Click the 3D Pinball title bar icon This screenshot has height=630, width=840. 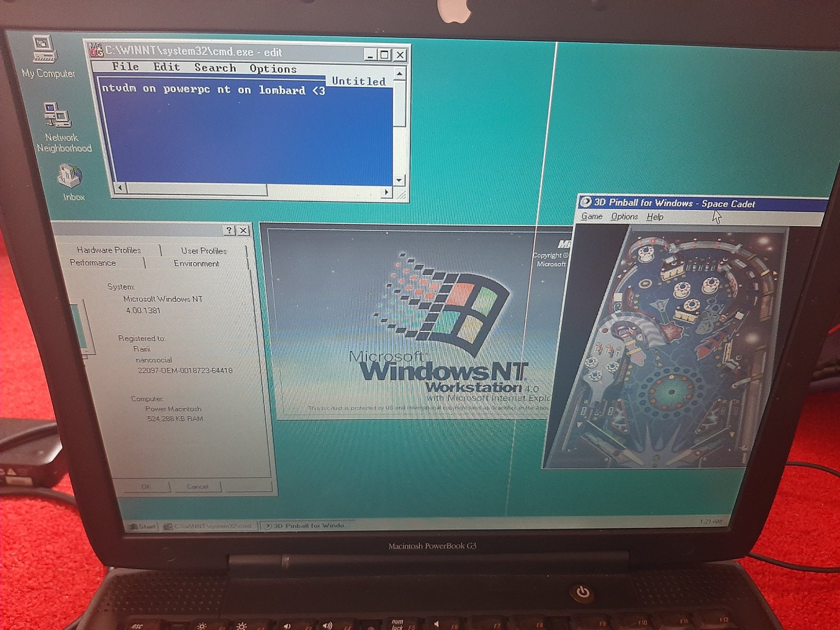(x=586, y=202)
